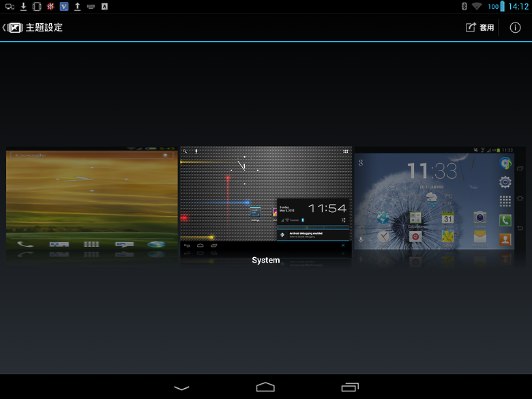Tap the Wi-Fi signal icon
This screenshot has width=532, height=399.
click(x=477, y=6)
